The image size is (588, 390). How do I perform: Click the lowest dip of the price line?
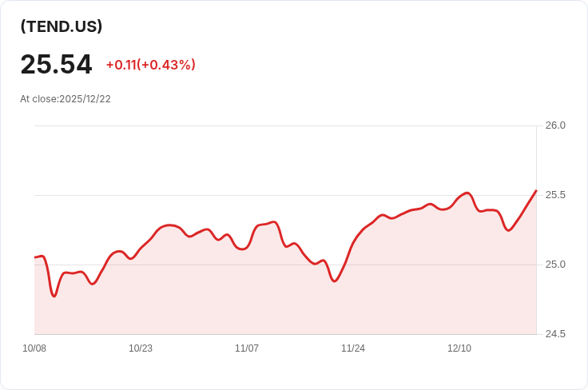[x=54, y=296]
